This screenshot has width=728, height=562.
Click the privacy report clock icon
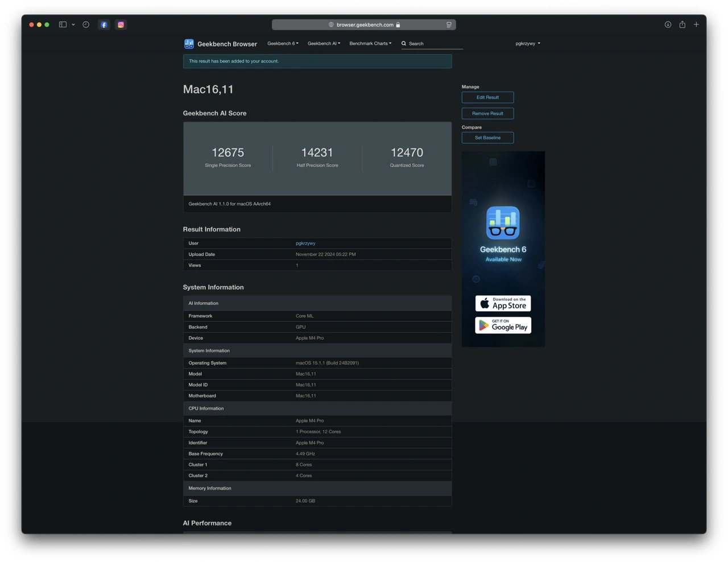[86, 24]
